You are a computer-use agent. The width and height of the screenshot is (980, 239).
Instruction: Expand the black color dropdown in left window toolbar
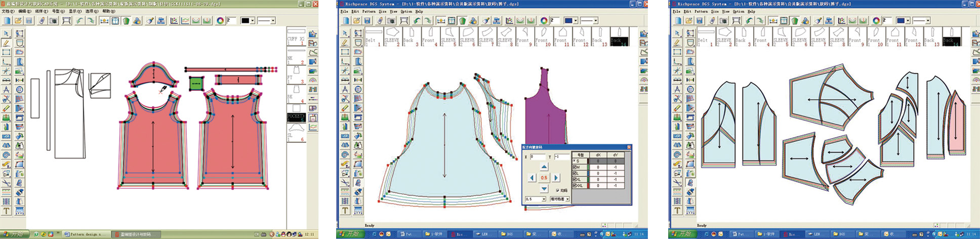point(253,21)
